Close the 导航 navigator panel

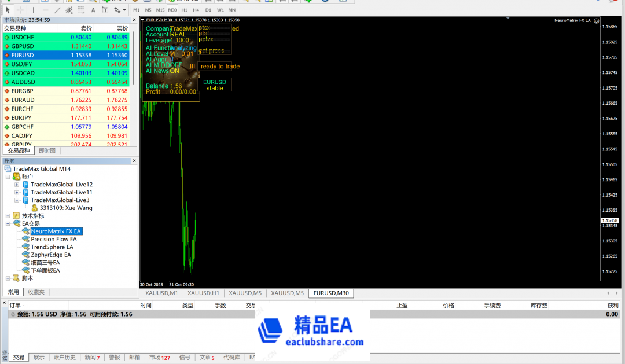134,161
